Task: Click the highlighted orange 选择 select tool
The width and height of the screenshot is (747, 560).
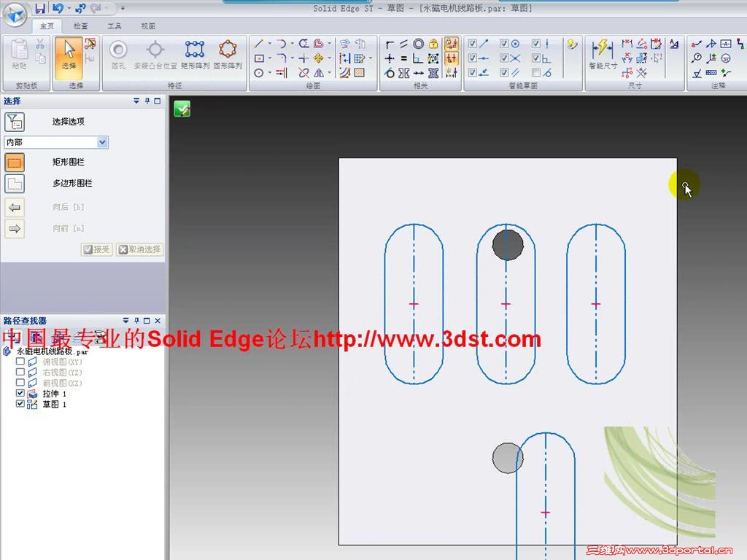Action: [68, 58]
